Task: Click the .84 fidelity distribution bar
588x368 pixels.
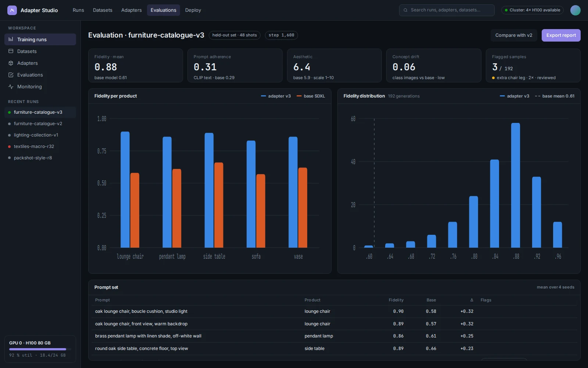Action: [495, 204]
